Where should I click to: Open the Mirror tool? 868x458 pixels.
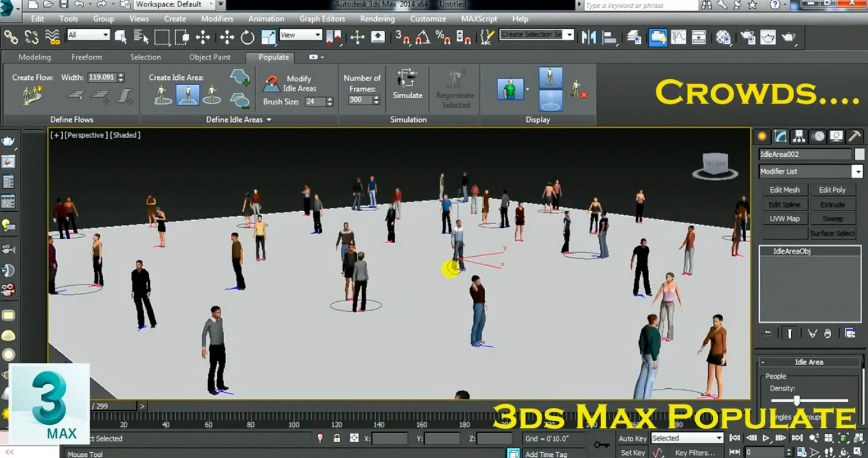coord(589,37)
